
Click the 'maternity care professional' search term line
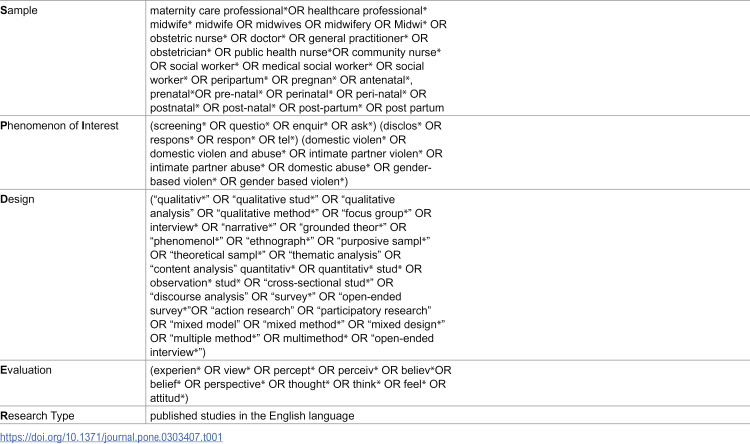pos(288,11)
